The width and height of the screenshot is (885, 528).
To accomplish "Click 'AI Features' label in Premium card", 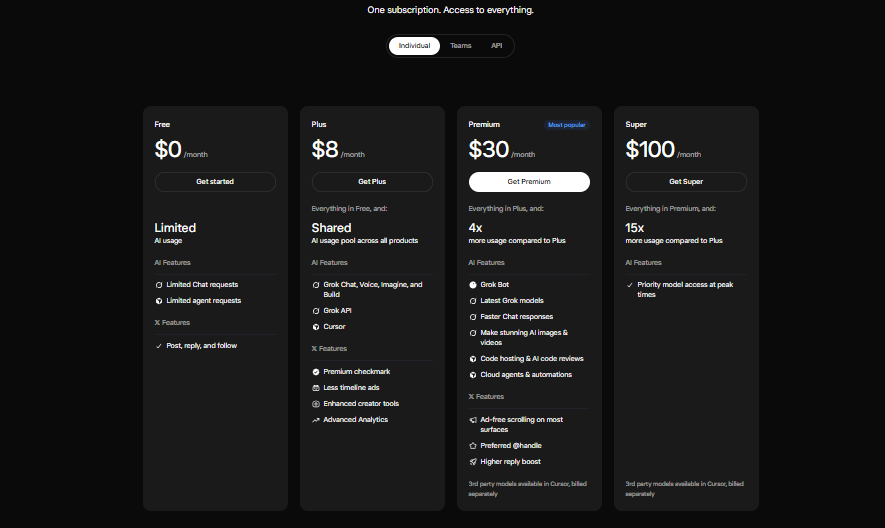I will click(x=487, y=263).
